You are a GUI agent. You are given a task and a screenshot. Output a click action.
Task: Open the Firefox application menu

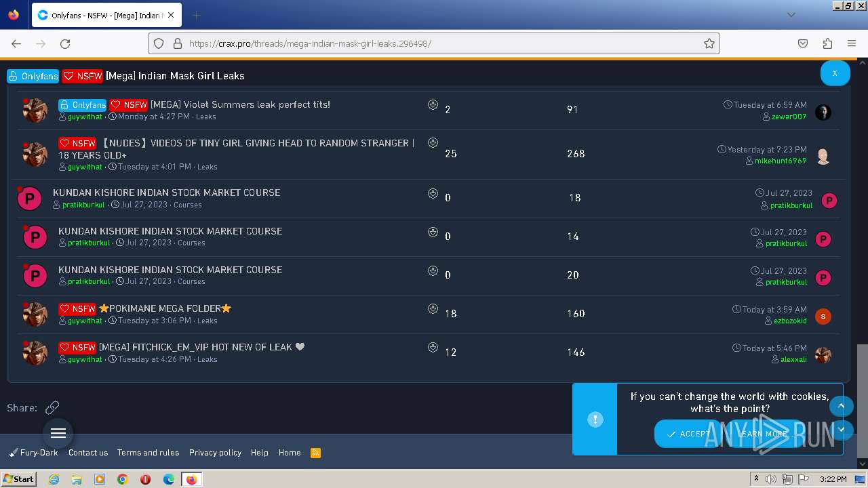(x=852, y=43)
